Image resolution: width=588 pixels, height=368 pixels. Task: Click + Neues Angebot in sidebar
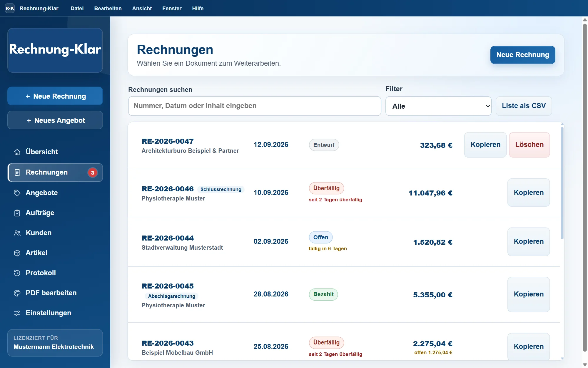[55, 120]
